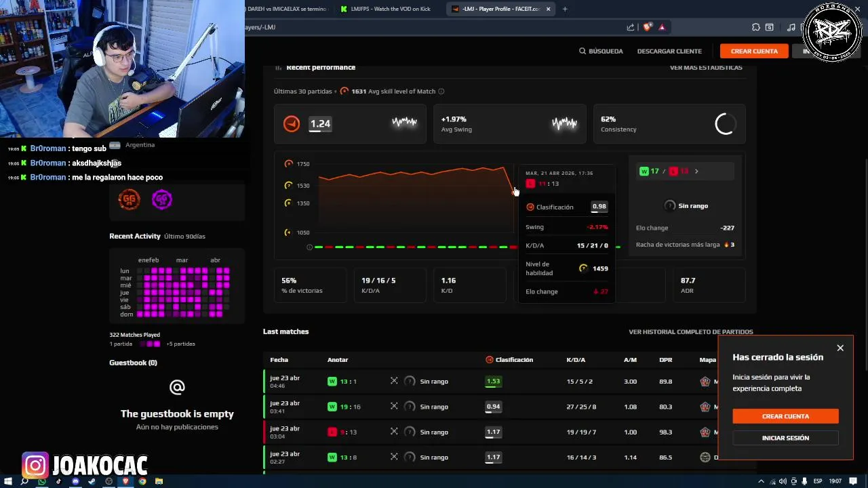Viewport: 868px width, 488px height.
Task: Close the Has cerrado la sesión popup
Action: click(840, 348)
